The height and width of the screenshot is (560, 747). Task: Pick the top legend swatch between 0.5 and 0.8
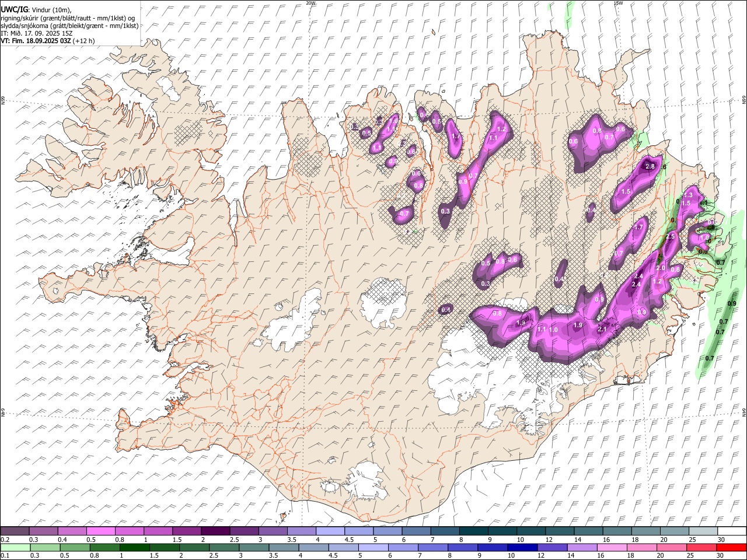(100, 531)
